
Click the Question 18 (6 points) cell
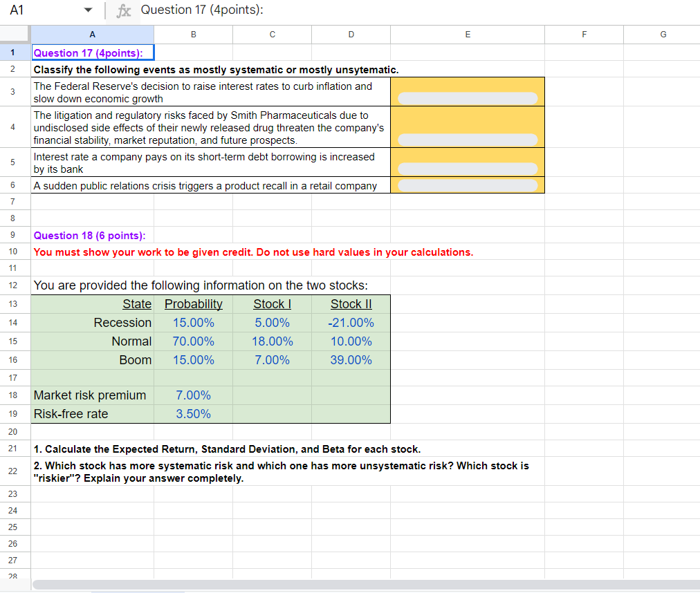pyautogui.click(x=90, y=236)
